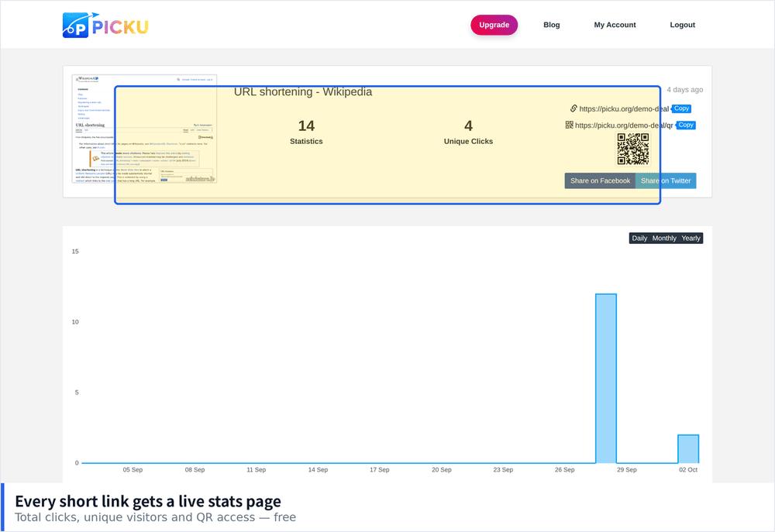
Task: Click the title URL shortening - Wikipedia
Action: click(x=303, y=92)
